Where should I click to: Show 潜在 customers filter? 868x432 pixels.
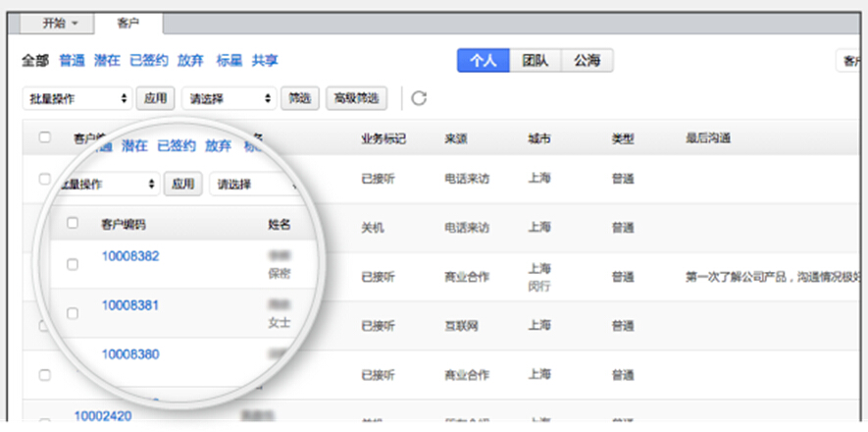(107, 61)
